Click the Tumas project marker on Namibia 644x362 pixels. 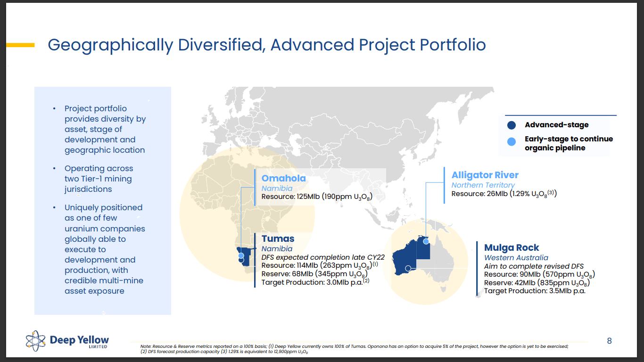click(241, 260)
